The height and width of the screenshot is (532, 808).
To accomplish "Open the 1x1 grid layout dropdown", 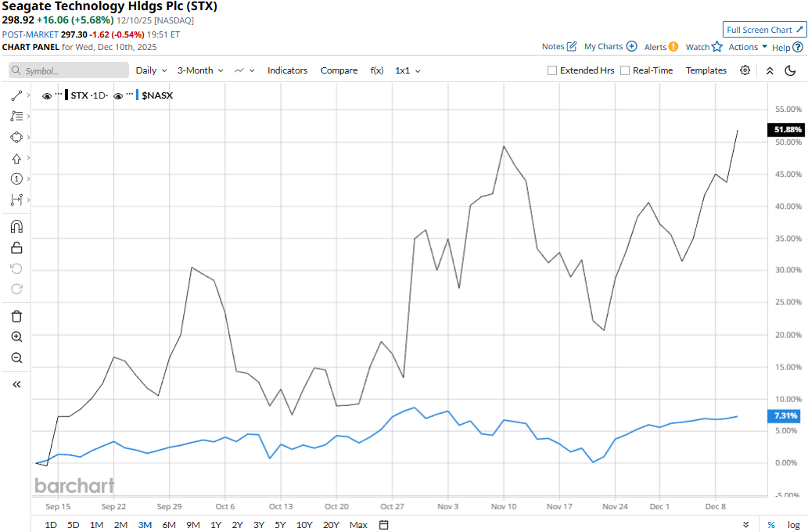I will pyautogui.click(x=408, y=70).
